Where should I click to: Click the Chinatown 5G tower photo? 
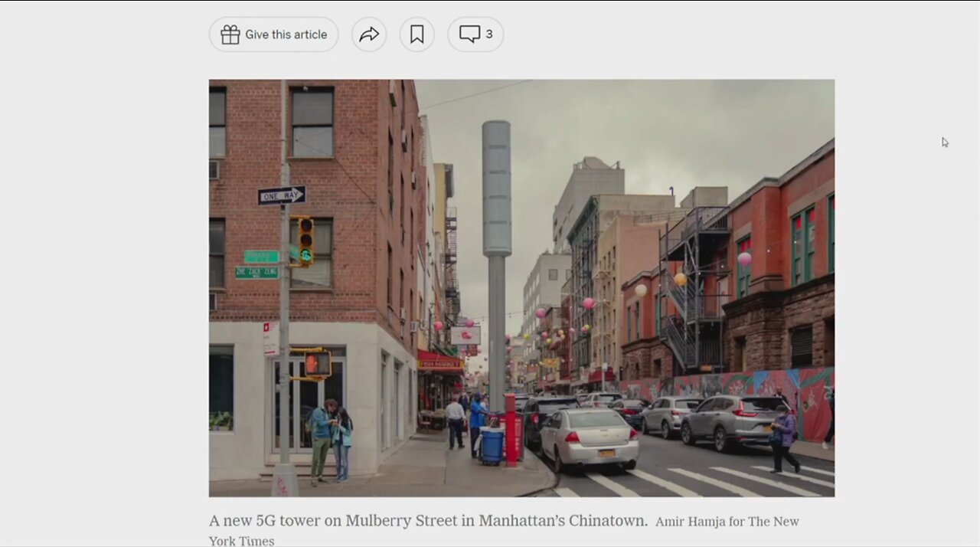coord(521,288)
